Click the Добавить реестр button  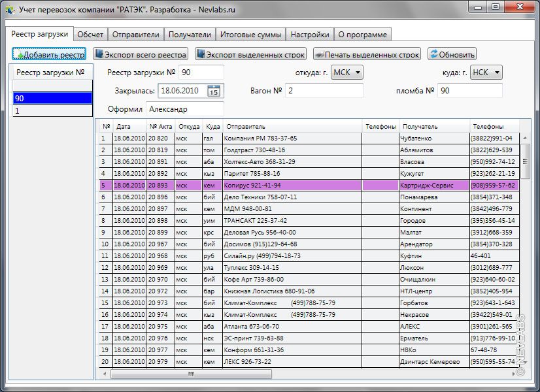(x=50, y=55)
